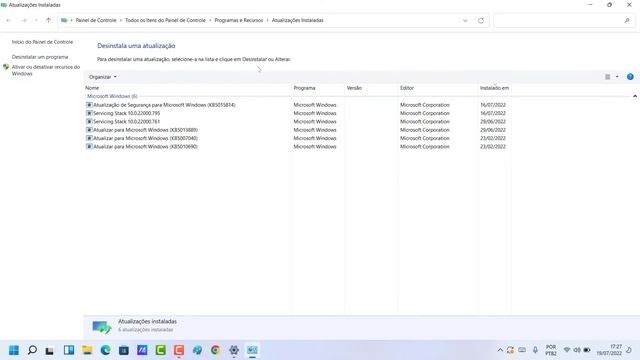Open Ativar ou desativar recursos do Windows

pos(46,70)
